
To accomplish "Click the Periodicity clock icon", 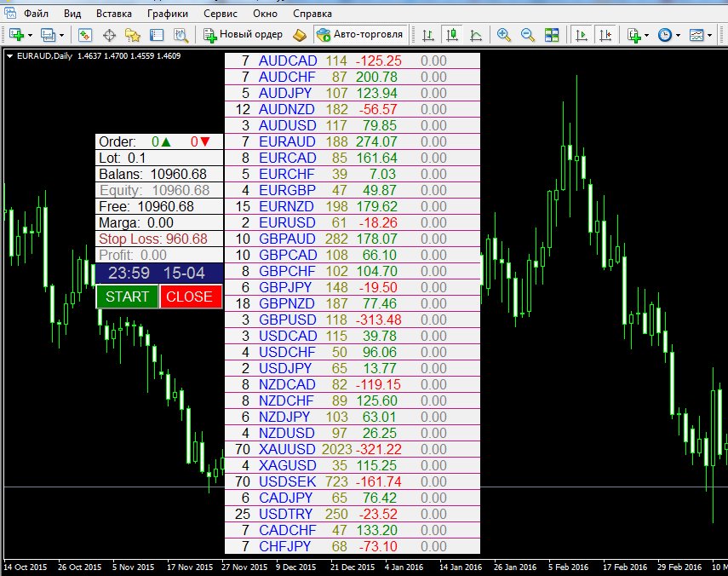I will pos(665,35).
